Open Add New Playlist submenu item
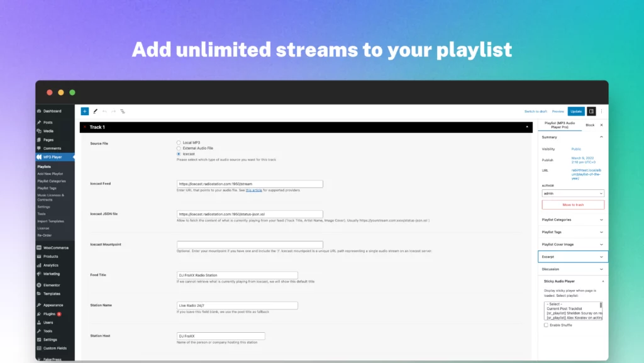Image resolution: width=644 pixels, height=363 pixels. (50, 174)
